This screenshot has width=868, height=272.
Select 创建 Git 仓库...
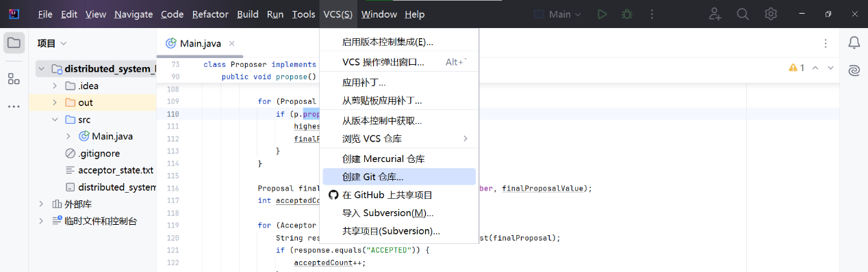coord(399,176)
